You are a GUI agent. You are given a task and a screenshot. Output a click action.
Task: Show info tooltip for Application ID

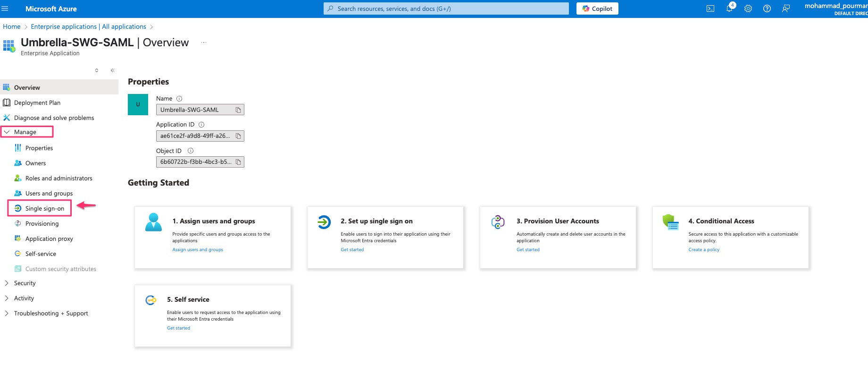[201, 125]
